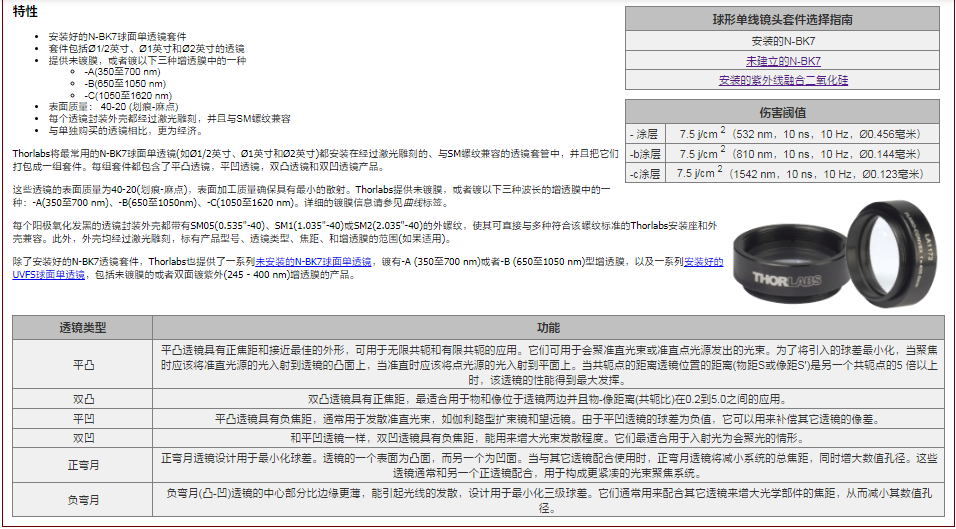Select the 正弯月 lens type cell
The height and width of the screenshot is (529, 956).
coord(83,465)
